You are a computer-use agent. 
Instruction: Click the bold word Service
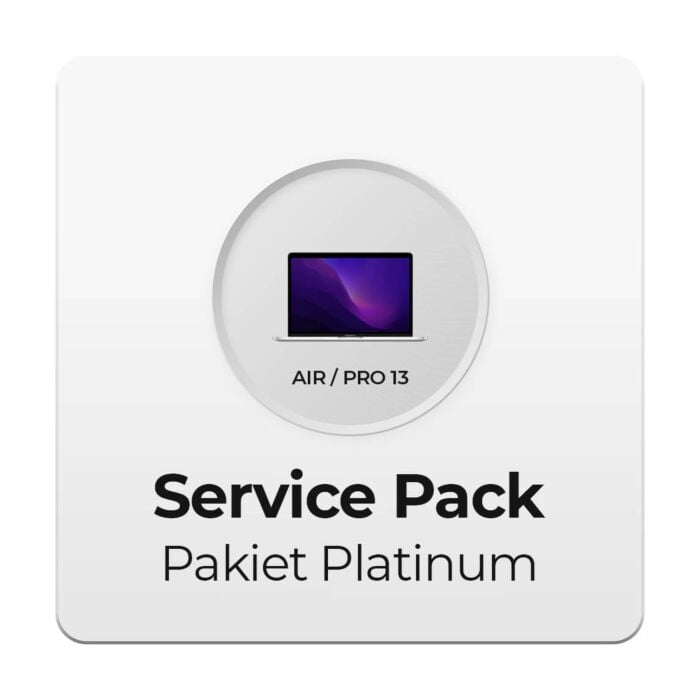pos(264,496)
